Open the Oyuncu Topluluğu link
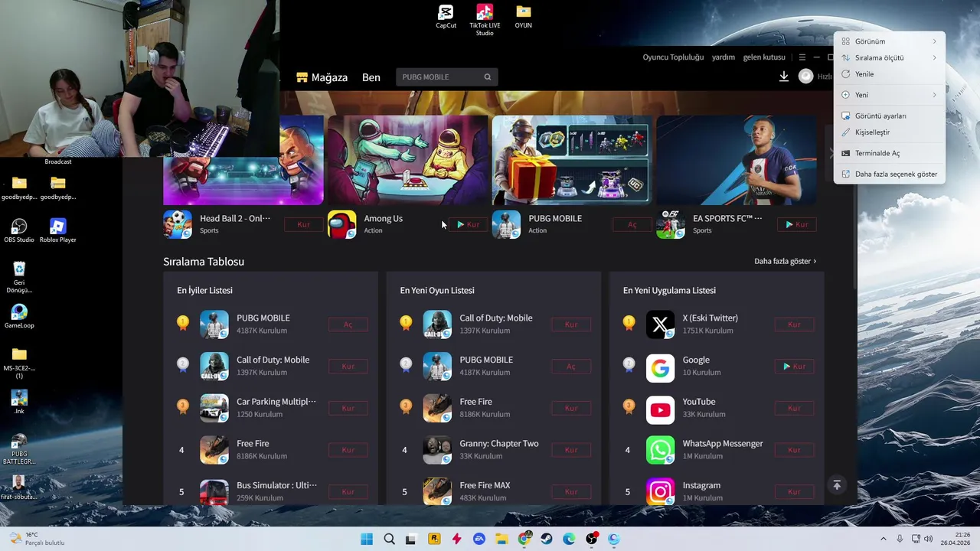Viewport: 980px width, 551px height. point(673,57)
